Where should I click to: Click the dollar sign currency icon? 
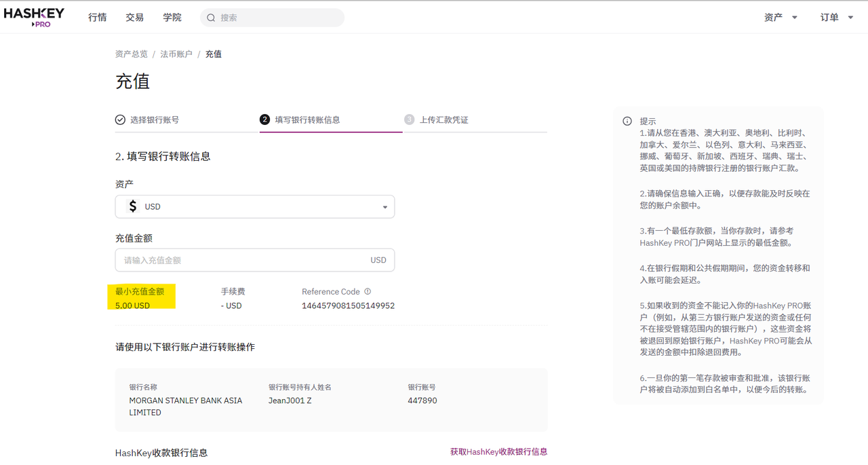tap(133, 206)
